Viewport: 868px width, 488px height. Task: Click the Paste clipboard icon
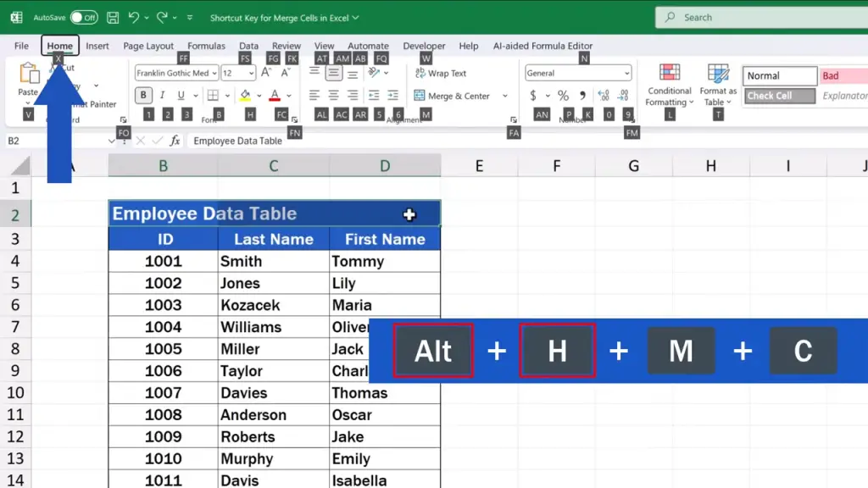coord(29,75)
